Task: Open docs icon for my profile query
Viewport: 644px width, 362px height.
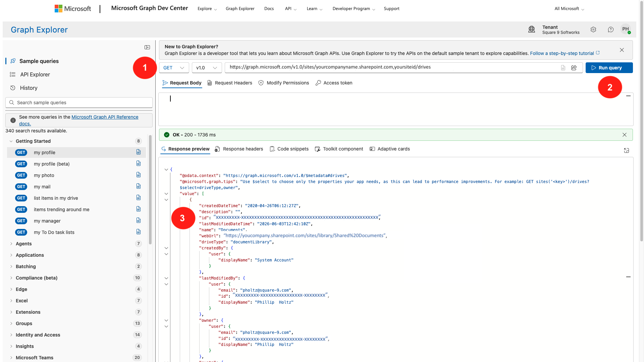Action: [139, 152]
